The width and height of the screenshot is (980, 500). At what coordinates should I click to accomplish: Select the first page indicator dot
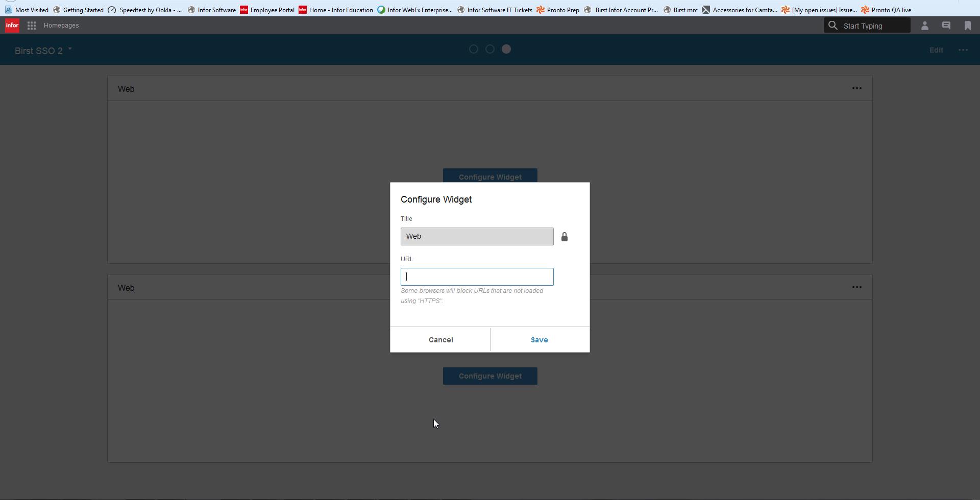474,49
